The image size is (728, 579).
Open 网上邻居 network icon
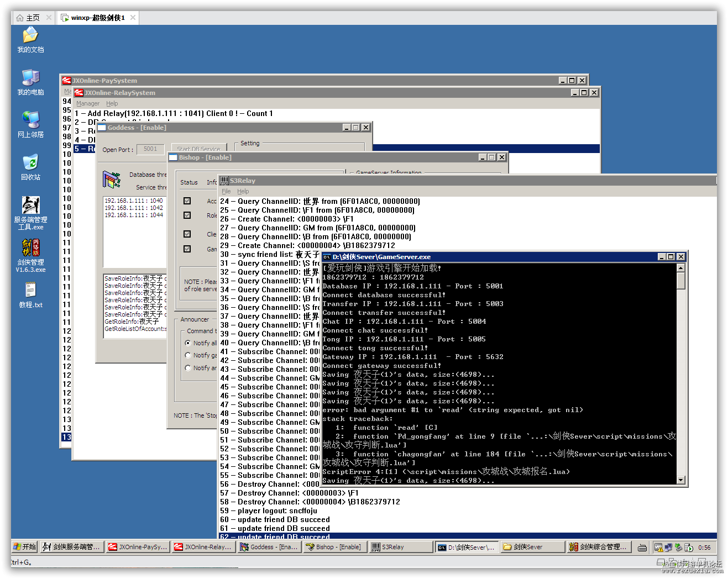click(x=30, y=120)
